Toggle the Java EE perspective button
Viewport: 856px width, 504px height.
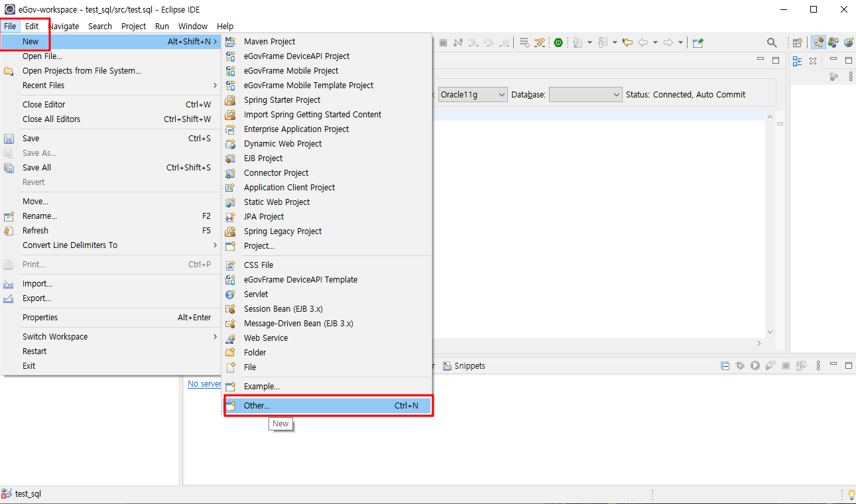coord(818,42)
